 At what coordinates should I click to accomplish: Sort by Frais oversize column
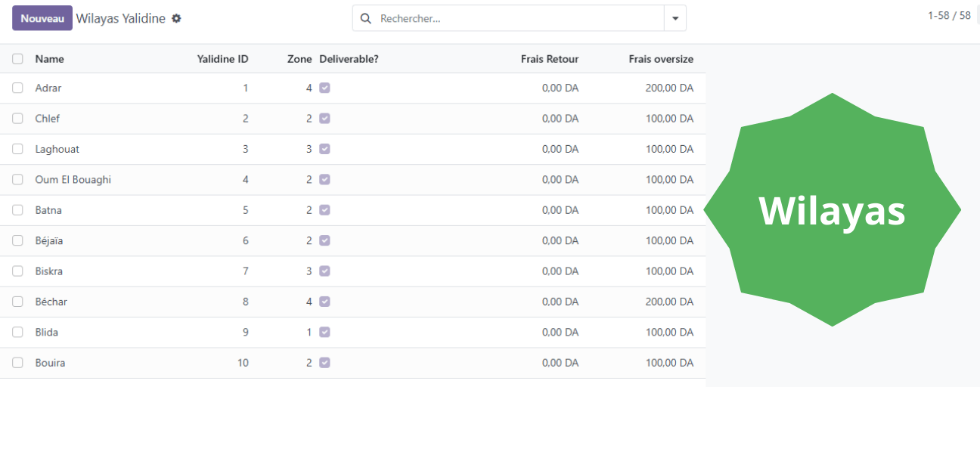coord(660,59)
